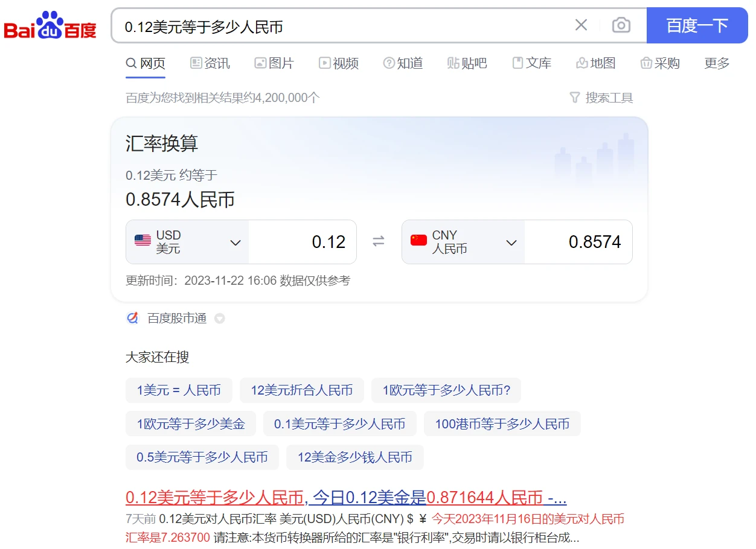756x549 pixels.
Task: Click the China flag icon
Action: coord(418,240)
